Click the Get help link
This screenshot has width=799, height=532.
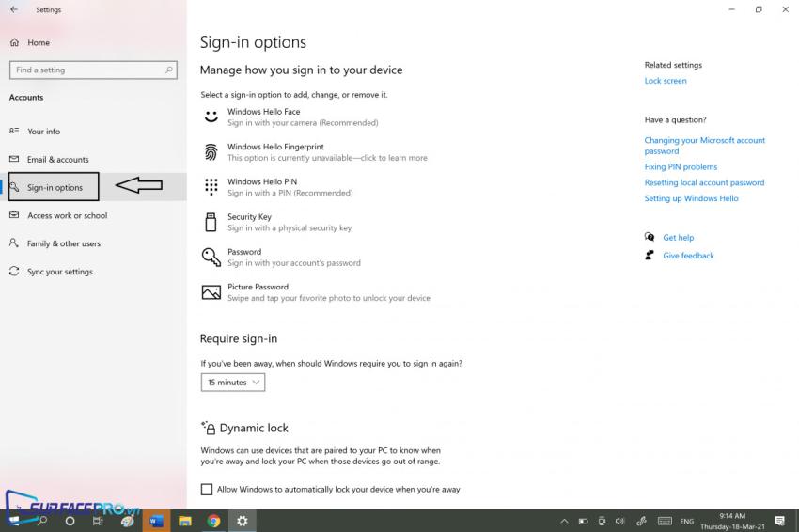(679, 238)
